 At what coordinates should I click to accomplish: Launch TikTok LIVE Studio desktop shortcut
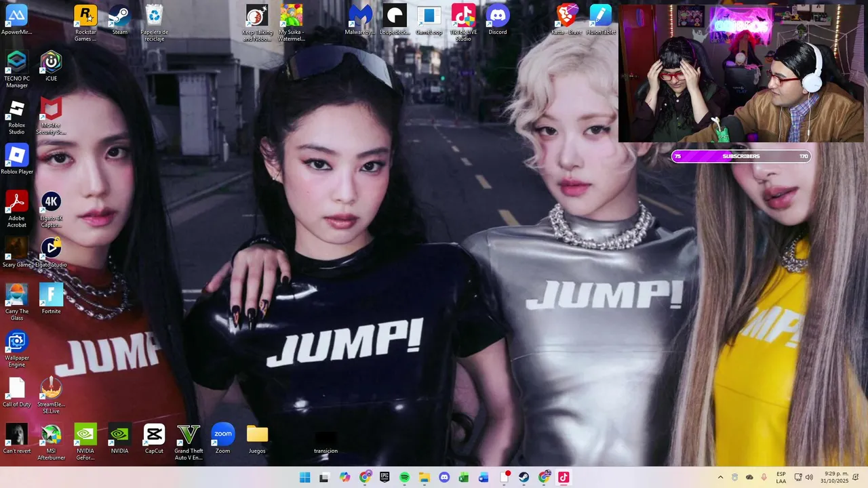click(x=463, y=23)
